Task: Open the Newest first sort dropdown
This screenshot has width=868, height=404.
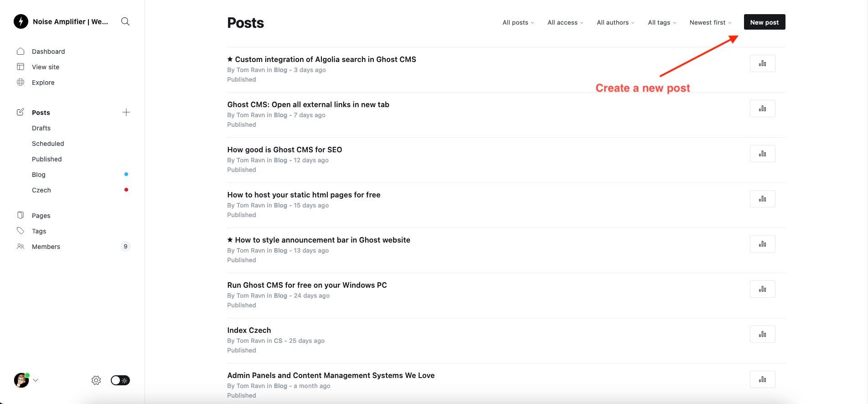Action: point(710,22)
